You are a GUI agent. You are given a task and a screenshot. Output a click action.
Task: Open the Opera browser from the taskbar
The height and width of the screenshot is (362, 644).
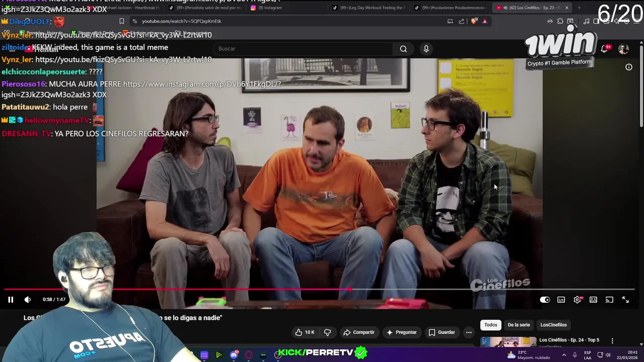point(249,355)
